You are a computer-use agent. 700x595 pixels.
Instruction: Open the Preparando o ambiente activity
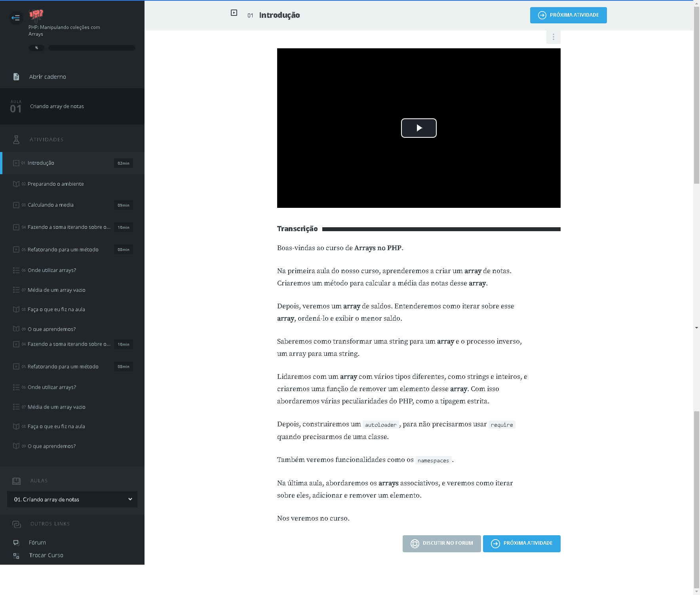[55, 184]
